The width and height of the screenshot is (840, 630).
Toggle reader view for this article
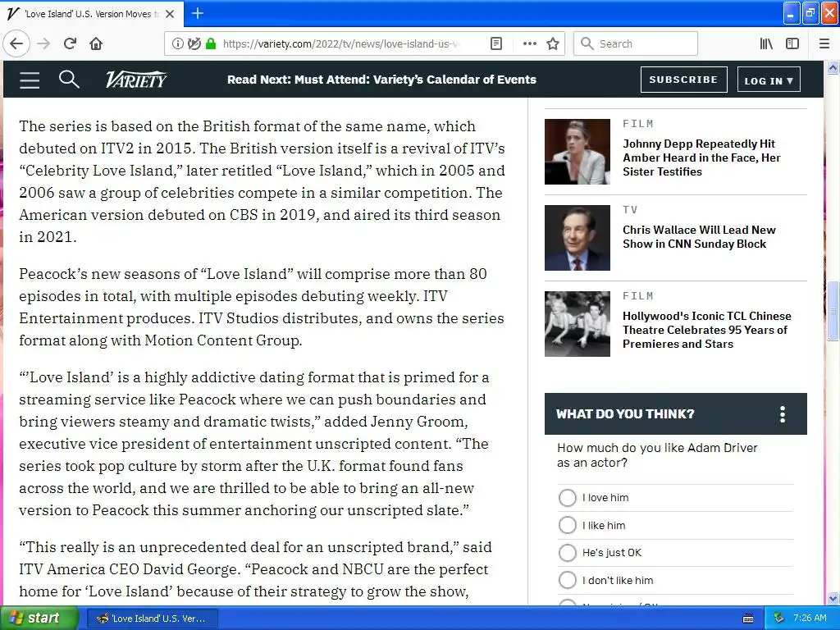(496, 44)
